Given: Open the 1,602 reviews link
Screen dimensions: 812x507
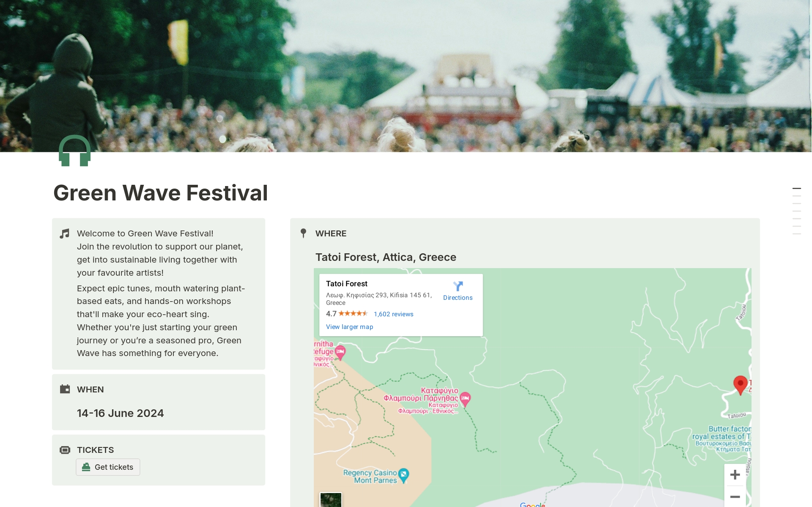Looking at the screenshot, I should coord(393,314).
